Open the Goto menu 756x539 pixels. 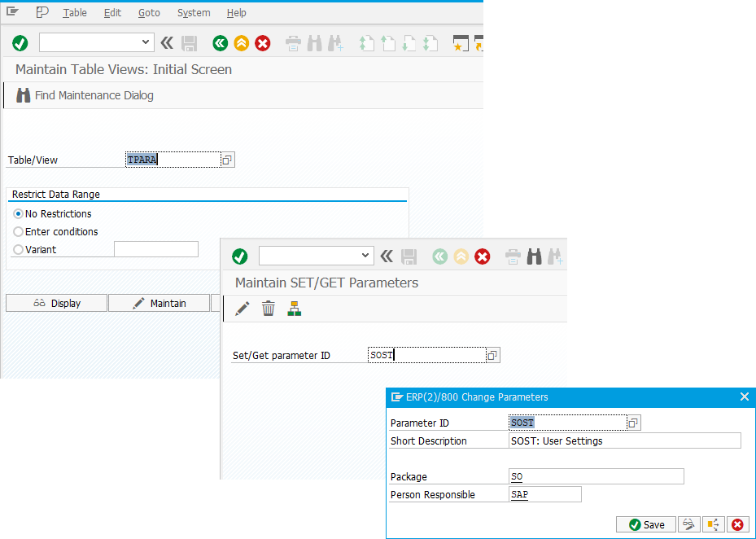149,12
